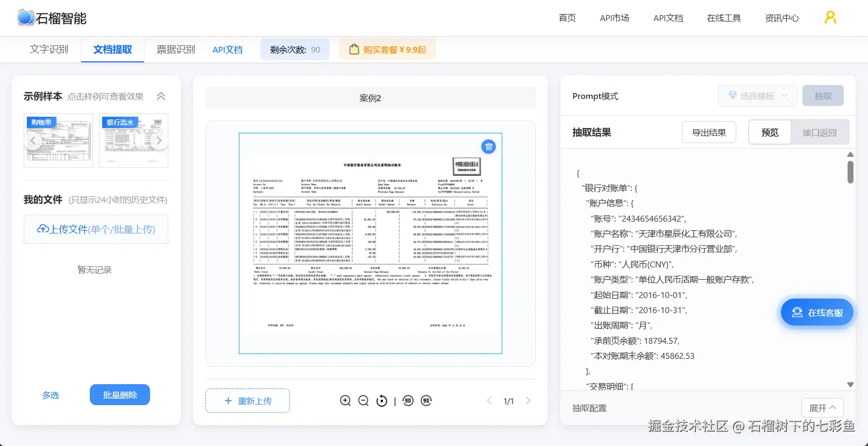Viewport: 868px width, 446px height.
Task: Open 在线工具 in top navigation
Action: (724, 18)
